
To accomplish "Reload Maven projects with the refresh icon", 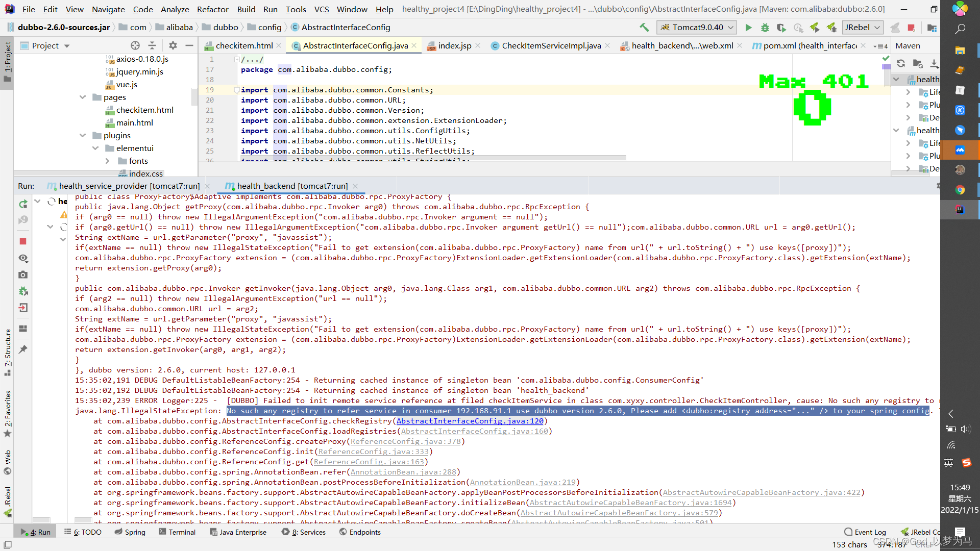I will pyautogui.click(x=901, y=63).
